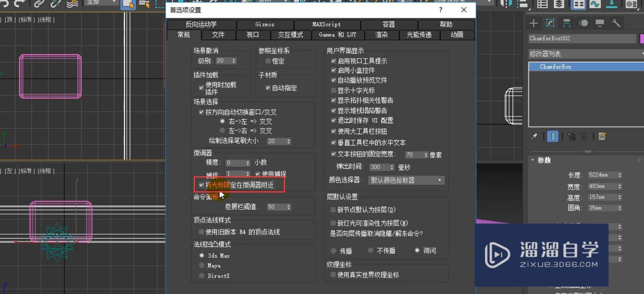Enable 使用真实世界纹理坐标 checkbox

pos(333,275)
